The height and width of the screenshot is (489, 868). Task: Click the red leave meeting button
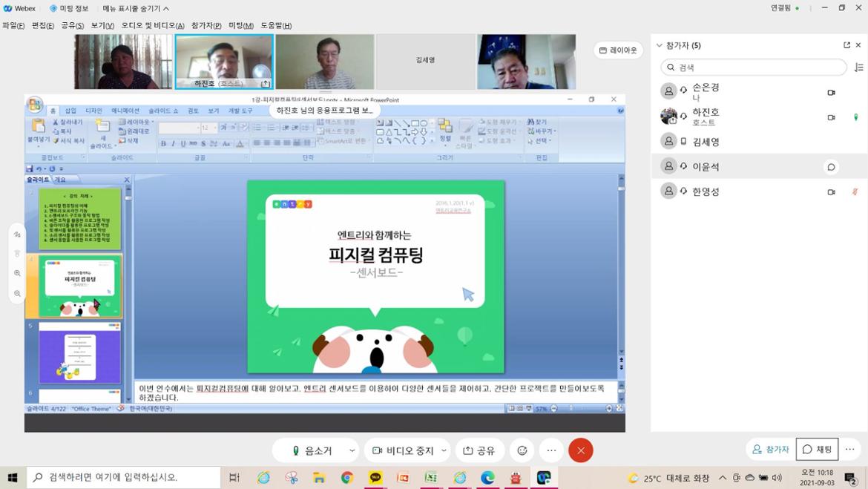pyautogui.click(x=581, y=451)
